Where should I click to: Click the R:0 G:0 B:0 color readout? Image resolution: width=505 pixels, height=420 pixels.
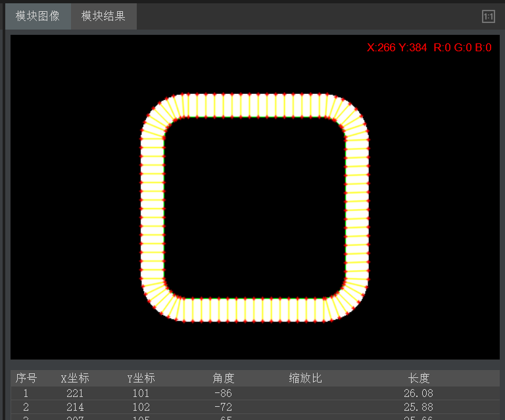point(462,47)
